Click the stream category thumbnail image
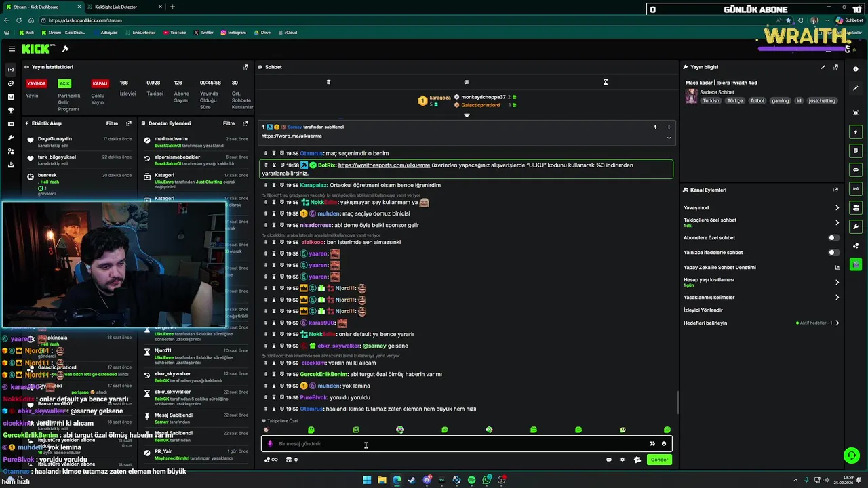The width and height of the screenshot is (868, 488). pyautogui.click(x=691, y=96)
